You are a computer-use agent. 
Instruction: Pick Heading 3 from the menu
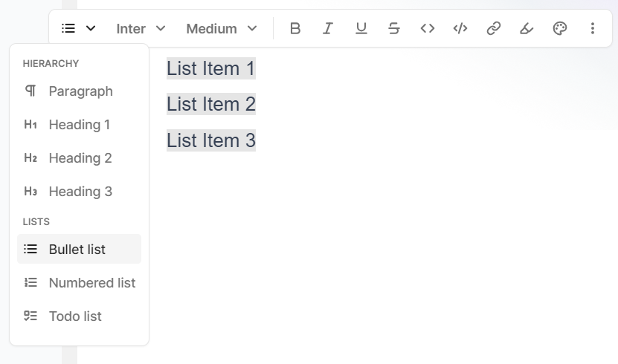pos(80,192)
